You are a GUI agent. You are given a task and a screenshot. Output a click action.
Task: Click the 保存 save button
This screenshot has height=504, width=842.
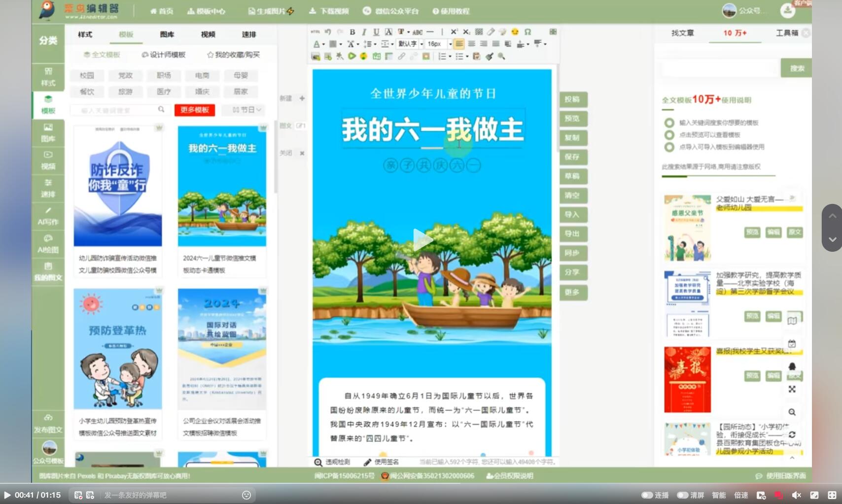click(x=572, y=157)
